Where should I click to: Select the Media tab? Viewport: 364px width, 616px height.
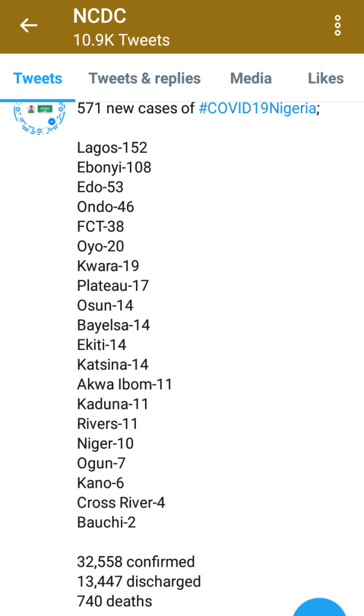pos(251,78)
